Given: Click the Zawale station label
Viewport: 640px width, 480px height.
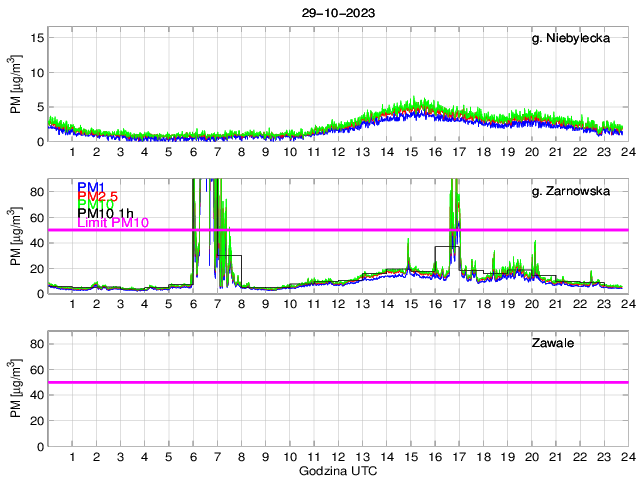Looking at the screenshot, I should pos(552,343).
